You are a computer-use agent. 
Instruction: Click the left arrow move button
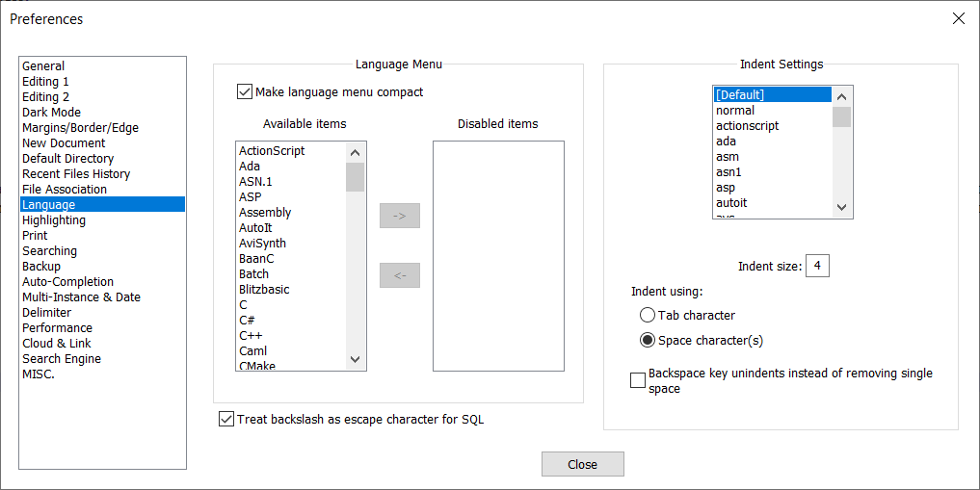[400, 275]
